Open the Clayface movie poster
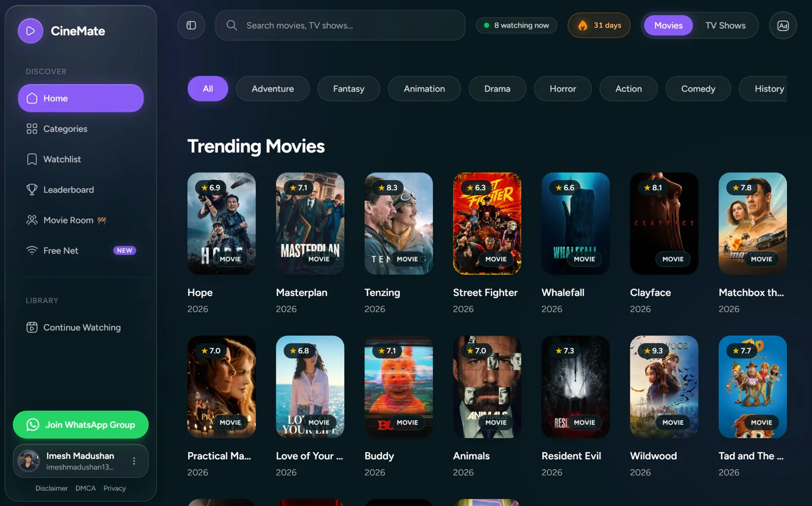Viewport: 812px width, 506px height. 664,224
